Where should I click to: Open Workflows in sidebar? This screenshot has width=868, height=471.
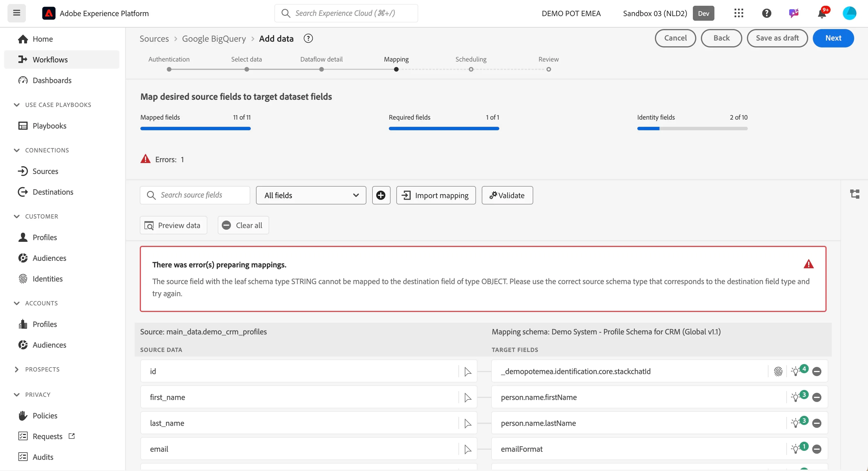click(62, 59)
